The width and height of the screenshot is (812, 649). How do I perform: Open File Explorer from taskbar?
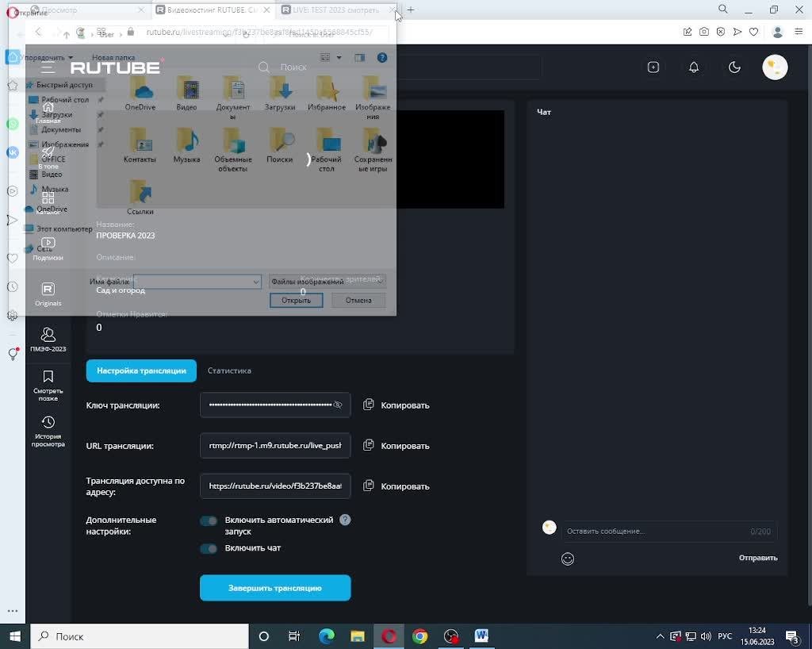(x=358, y=636)
